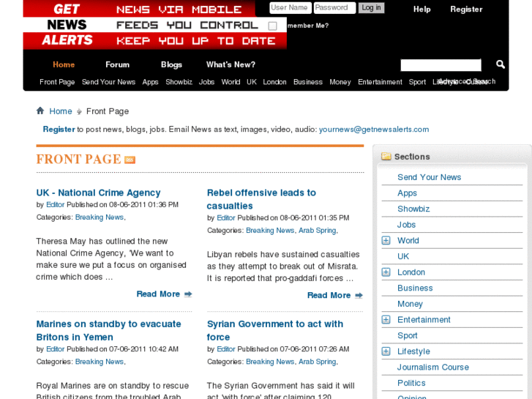Open Marines on standby to evacuate Britons article

108,330
